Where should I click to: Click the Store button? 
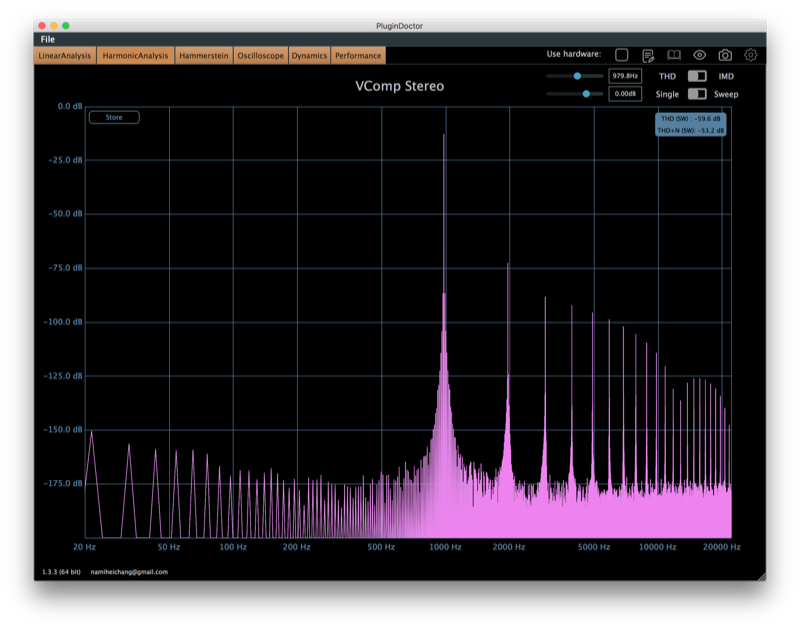tap(114, 117)
